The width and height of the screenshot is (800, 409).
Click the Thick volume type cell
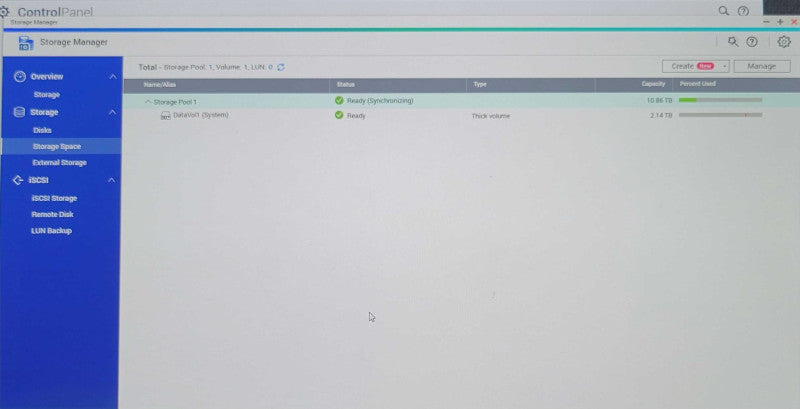pos(490,116)
